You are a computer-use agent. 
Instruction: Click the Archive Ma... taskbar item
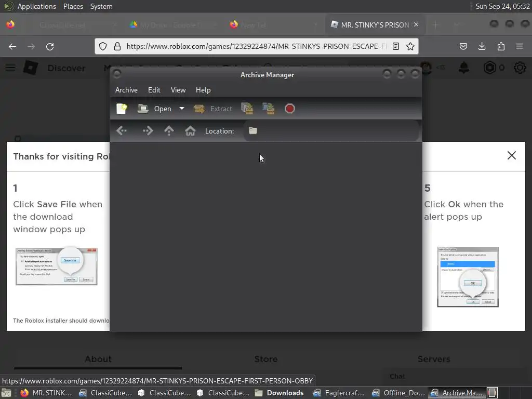[x=457, y=393]
